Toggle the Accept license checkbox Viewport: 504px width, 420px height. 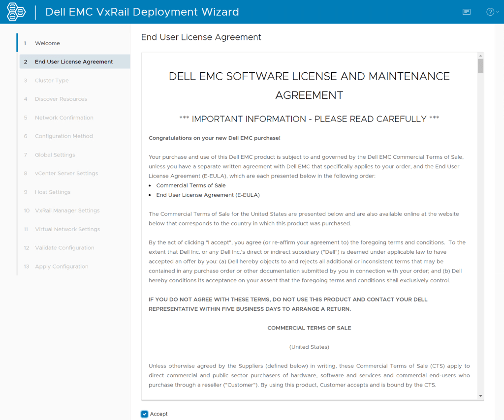click(x=145, y=414)
